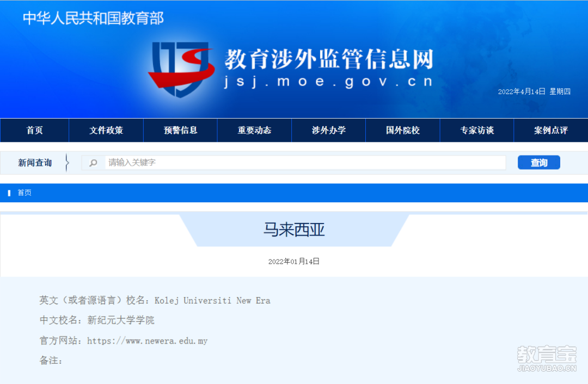
Task: Click the 新纪元大学学院 Chinese name line
Action: tap(97, 320)
